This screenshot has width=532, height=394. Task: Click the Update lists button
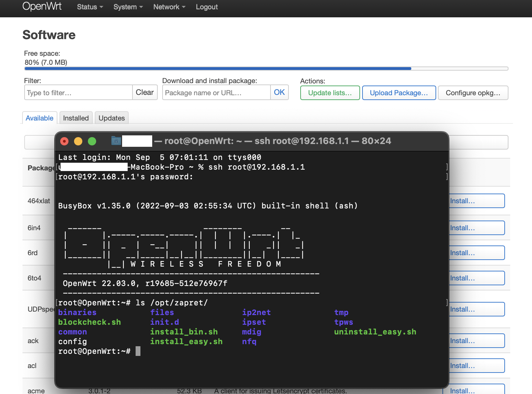[330, 93]
